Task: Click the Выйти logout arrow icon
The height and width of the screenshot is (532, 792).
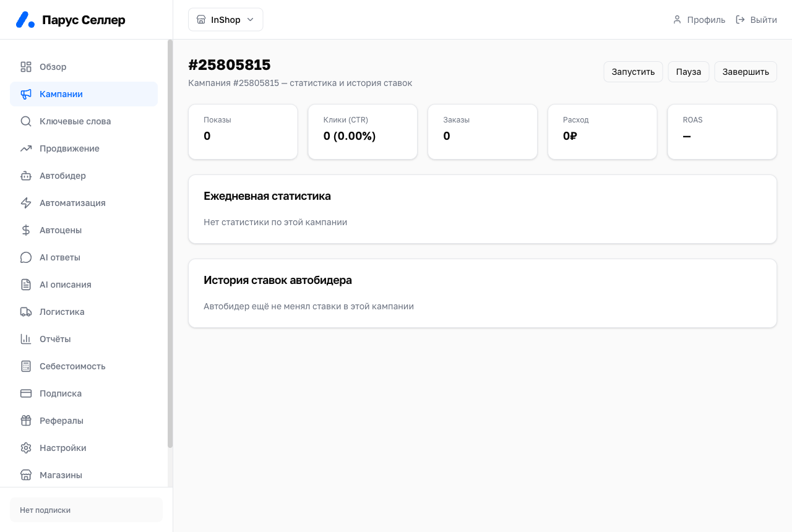Action: pyautogui.click(x=741, y=20)
